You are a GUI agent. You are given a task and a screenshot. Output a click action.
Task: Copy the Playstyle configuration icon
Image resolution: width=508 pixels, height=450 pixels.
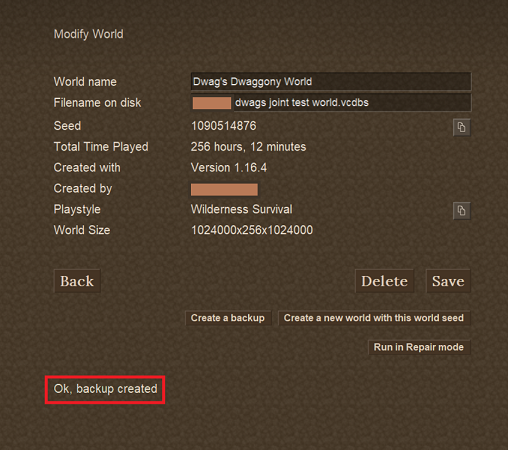click(x=462, y=211)
